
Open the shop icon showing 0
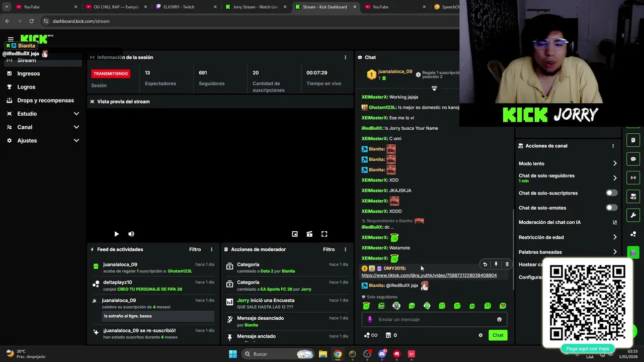391,335
